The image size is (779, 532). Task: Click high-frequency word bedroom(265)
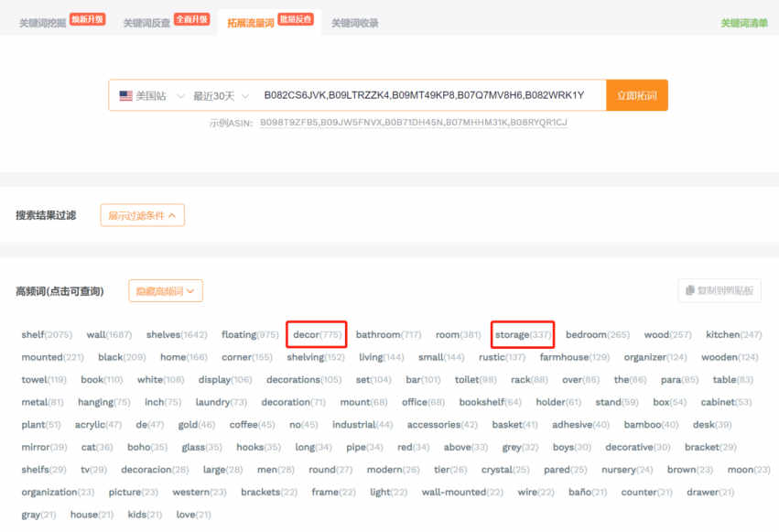click(597, 334)
